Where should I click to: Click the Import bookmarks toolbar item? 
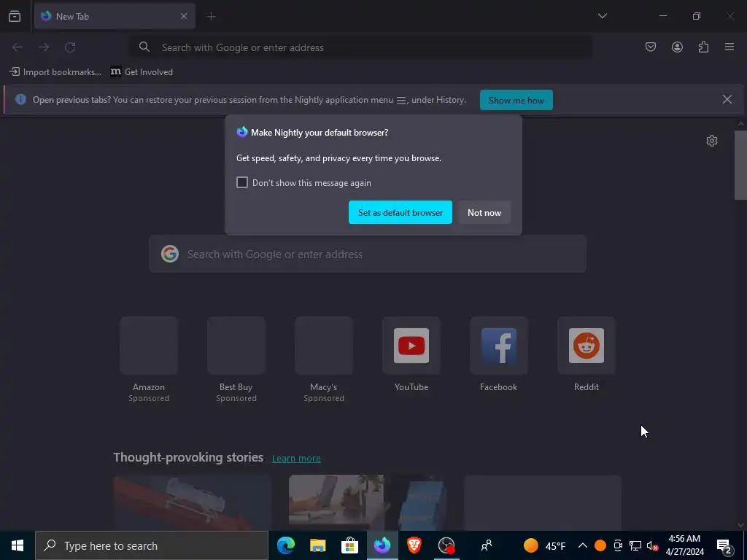tap(55, 72)
